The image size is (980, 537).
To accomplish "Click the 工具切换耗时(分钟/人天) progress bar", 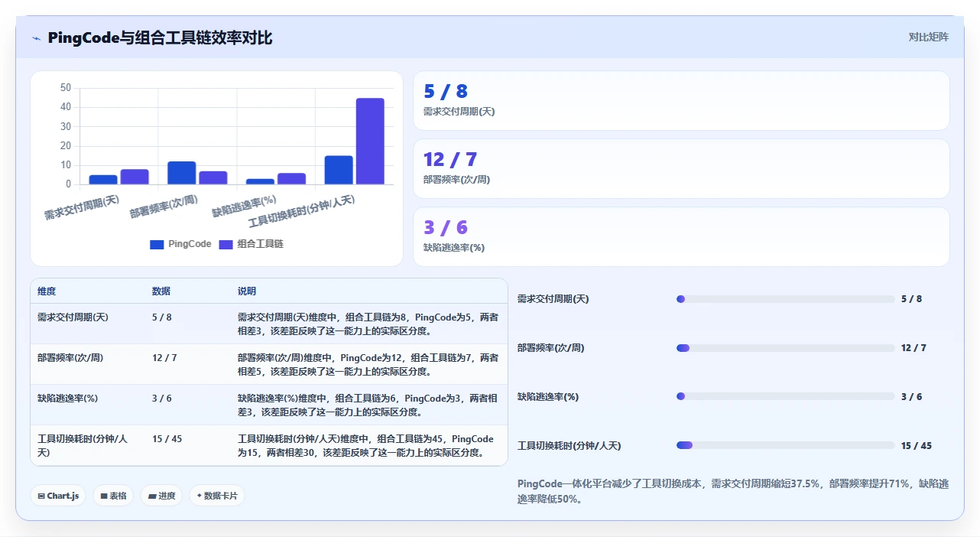I will (785, 445).
